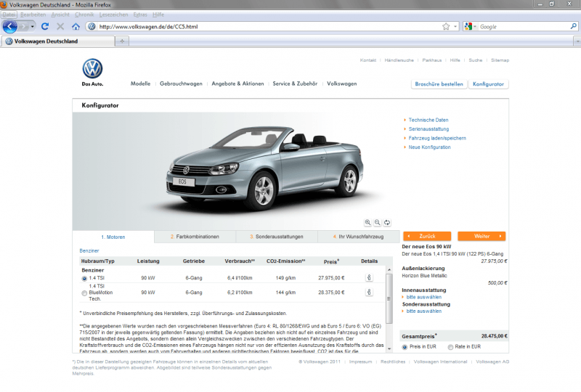The width and height of the screenshot is (581, 392).
Task: Click the Konfigurator button
Action: tap(488, 84)
